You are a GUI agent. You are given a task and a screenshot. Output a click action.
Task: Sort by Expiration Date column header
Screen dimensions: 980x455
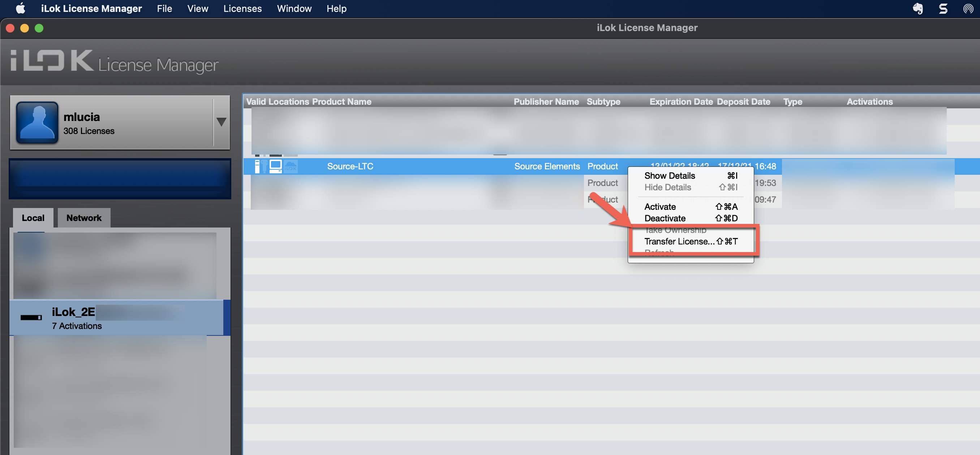point(680,101)
